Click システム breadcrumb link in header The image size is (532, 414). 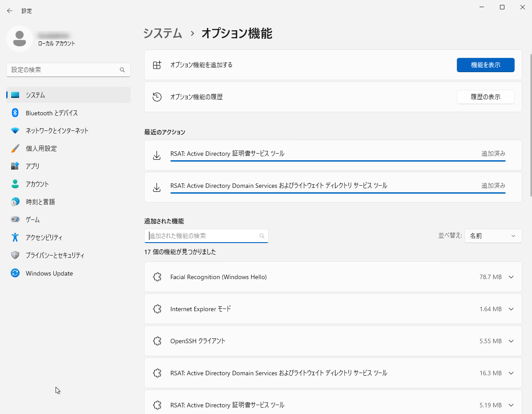[162, 33]
